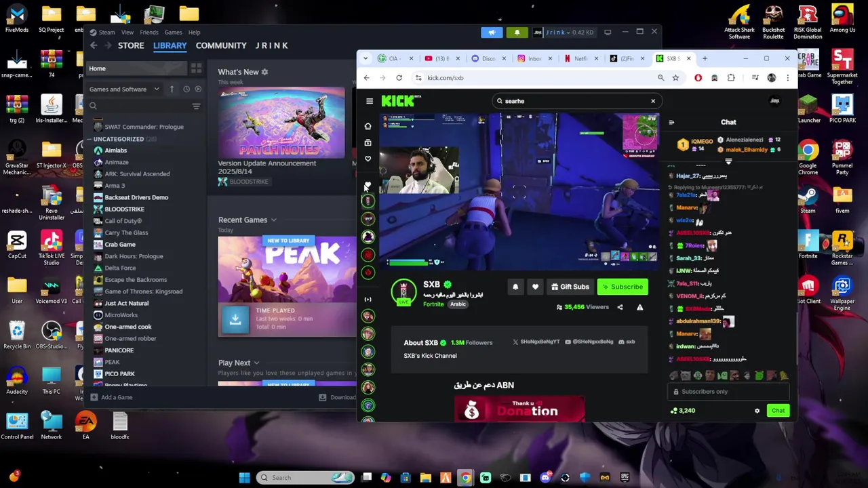The width and height of the screenshot is (868, 488).
Task: Open the Kick hamburger sidebar menu
Action: point(370,101)
